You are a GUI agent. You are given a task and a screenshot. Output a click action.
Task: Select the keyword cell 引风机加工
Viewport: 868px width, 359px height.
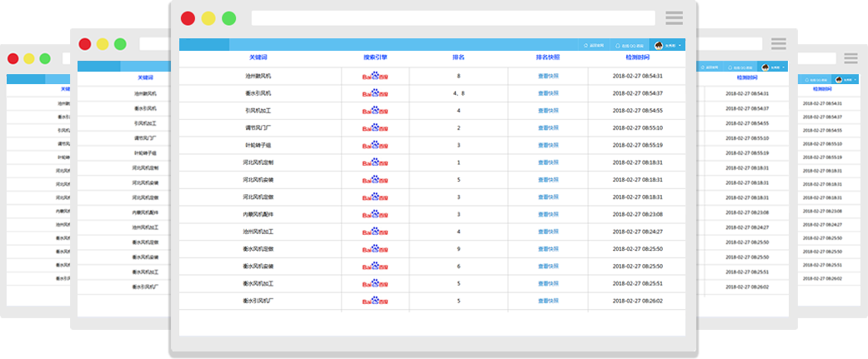pyautogui.click(x=258, y=111)
